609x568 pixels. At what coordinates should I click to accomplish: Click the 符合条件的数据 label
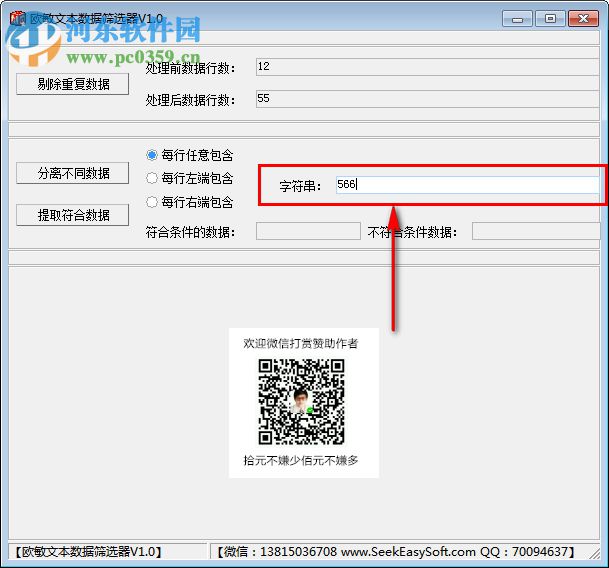click(x=190, y=232)
